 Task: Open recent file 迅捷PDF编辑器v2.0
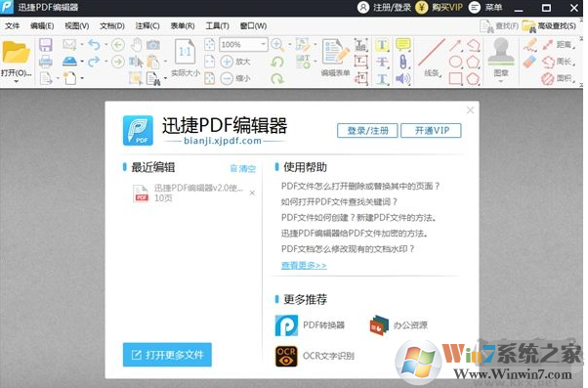click(189, 193)
